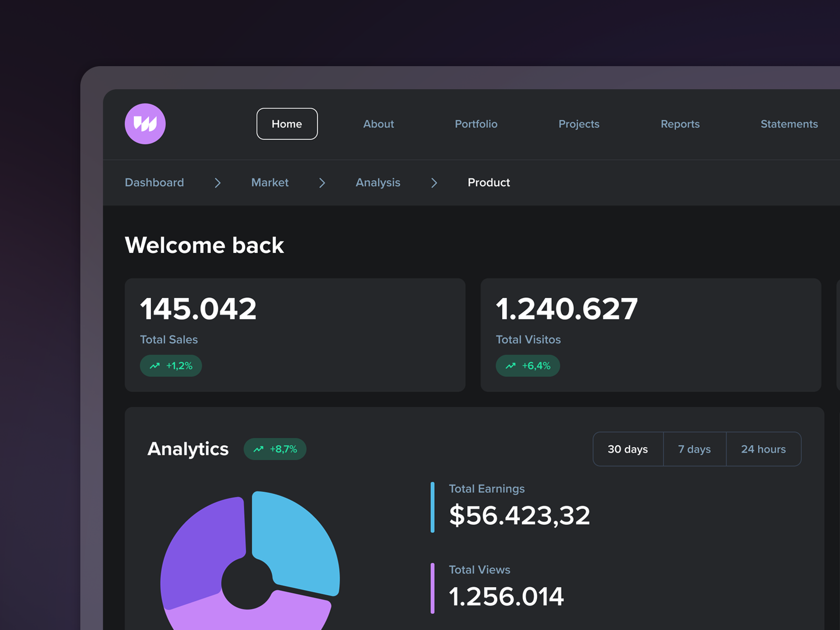Expand the chevron after Dashboard breadcrumb

pyautogui.click(x=217, y=183)
